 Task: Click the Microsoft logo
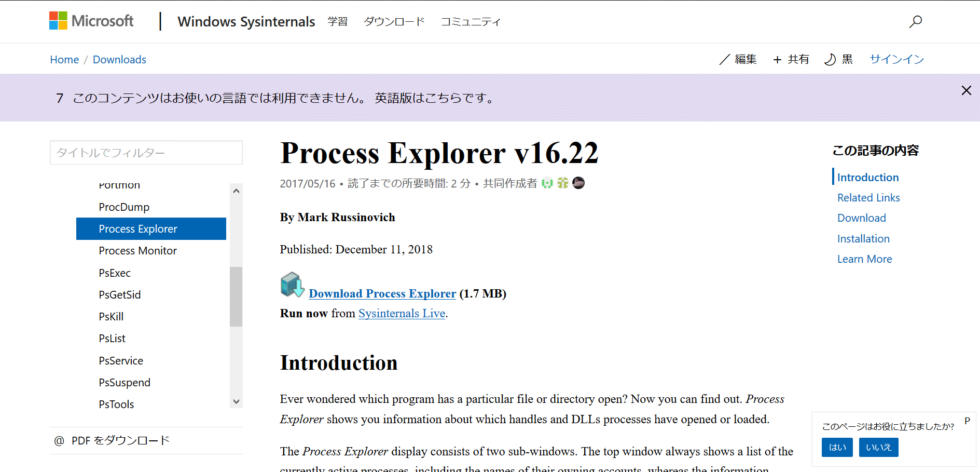pos(91,21)
